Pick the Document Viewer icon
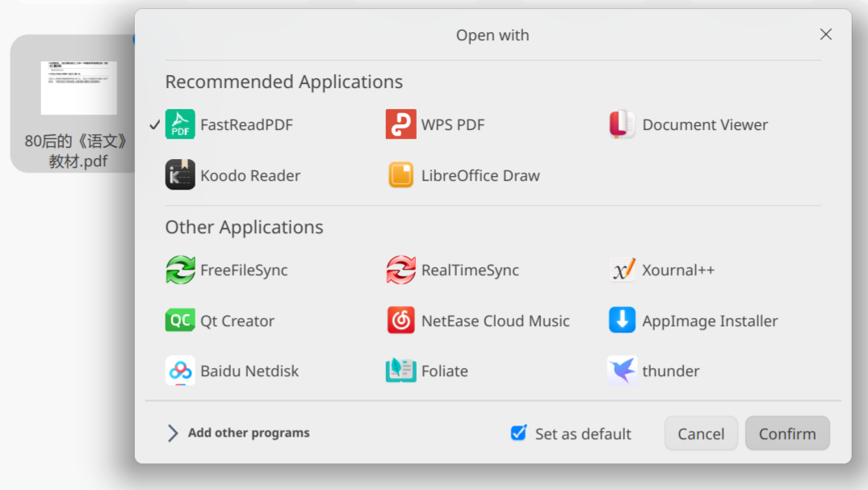This screenshot has height=490, width=868. coord(622,124)
